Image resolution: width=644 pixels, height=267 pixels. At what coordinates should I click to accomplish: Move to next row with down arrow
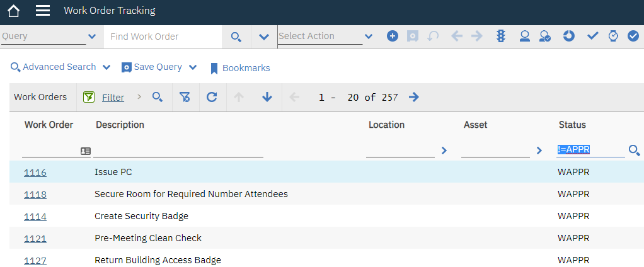click(x=267, y=97)
